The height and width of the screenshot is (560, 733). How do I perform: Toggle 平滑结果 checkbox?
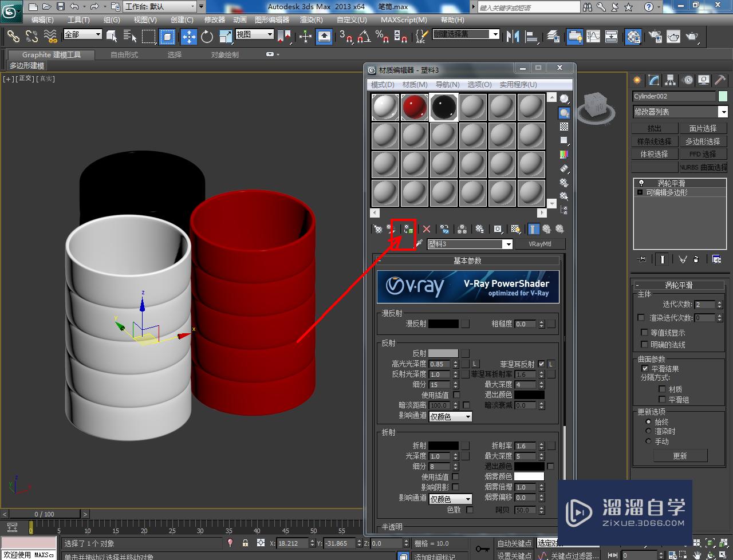click(645, 368)
